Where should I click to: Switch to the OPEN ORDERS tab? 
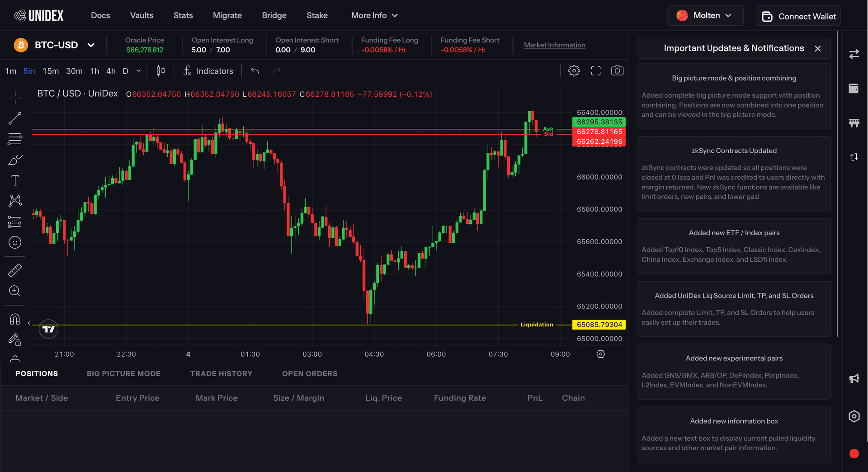[310, 373]
